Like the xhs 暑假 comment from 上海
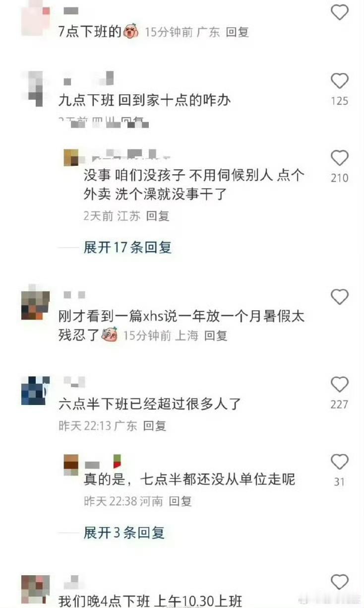364x608 pixels. pos(339,297)
